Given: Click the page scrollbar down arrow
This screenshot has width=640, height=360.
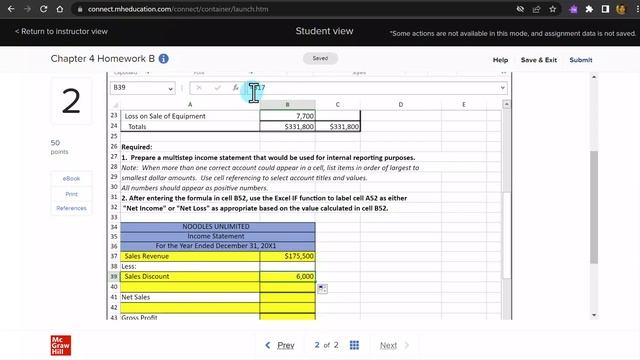Looking at the screenshot, I should (x=594, y=315).
